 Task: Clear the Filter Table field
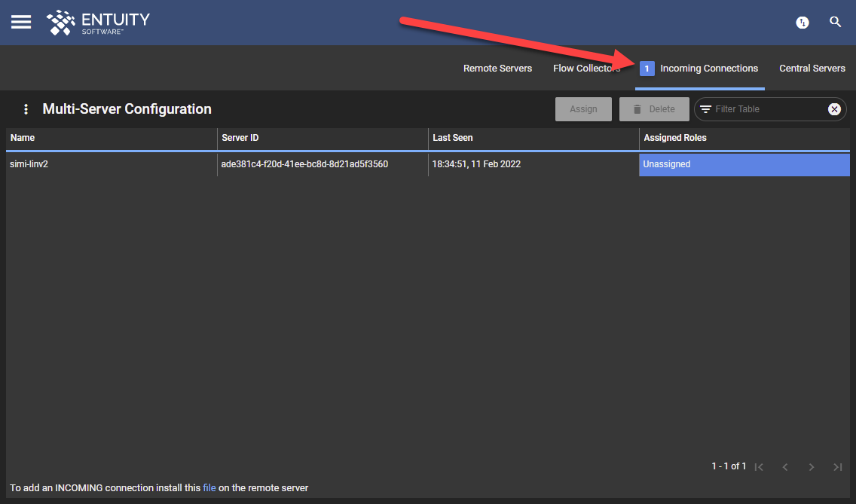point(834,109)
